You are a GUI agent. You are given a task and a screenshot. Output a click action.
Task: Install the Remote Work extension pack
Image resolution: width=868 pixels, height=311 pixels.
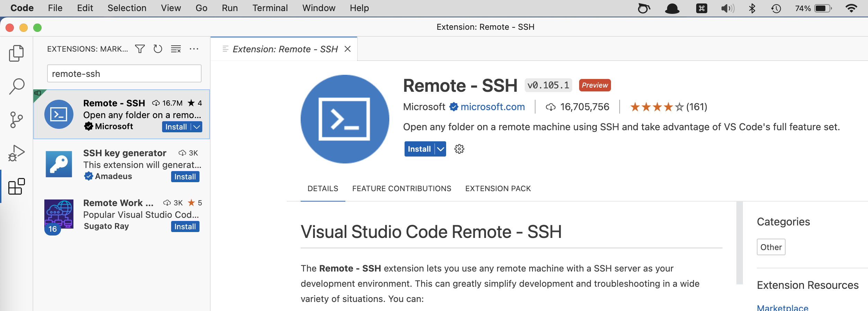click(185, 226)
